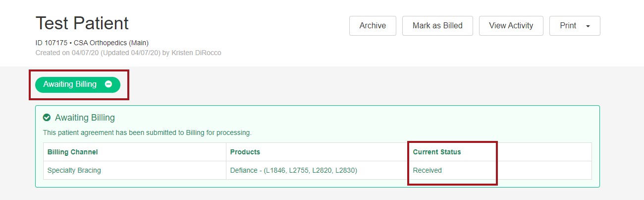Archive this patient agreement
This screenshot has width=644, height=200.
click(373, 26)
